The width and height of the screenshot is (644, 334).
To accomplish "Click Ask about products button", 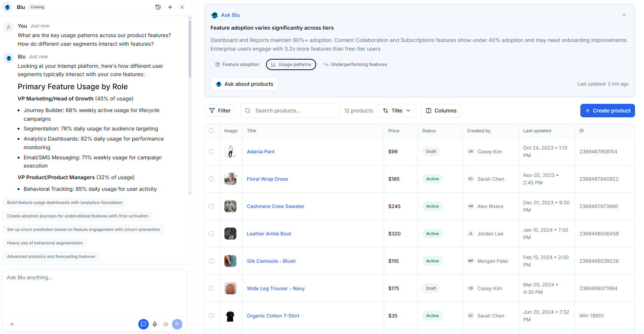I will click(244, 84).
